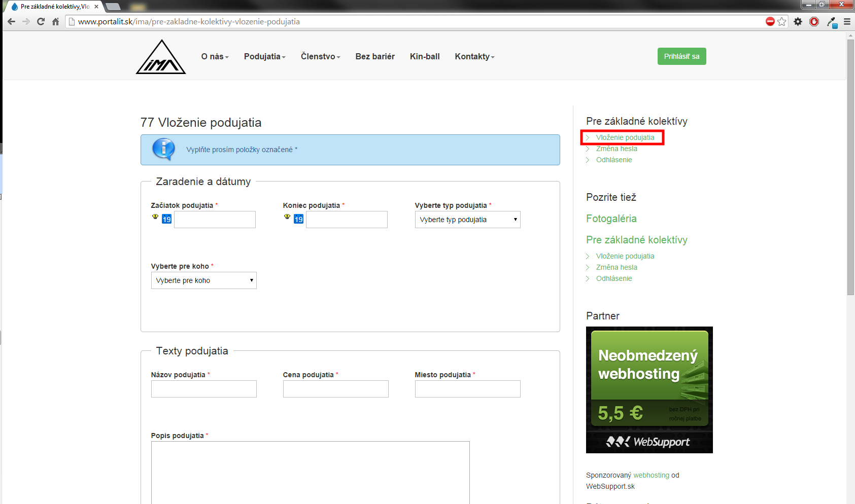Open the Vyberte typ podujatia dropdown
This screenshot has width=855, height=504.
[467, 220]
